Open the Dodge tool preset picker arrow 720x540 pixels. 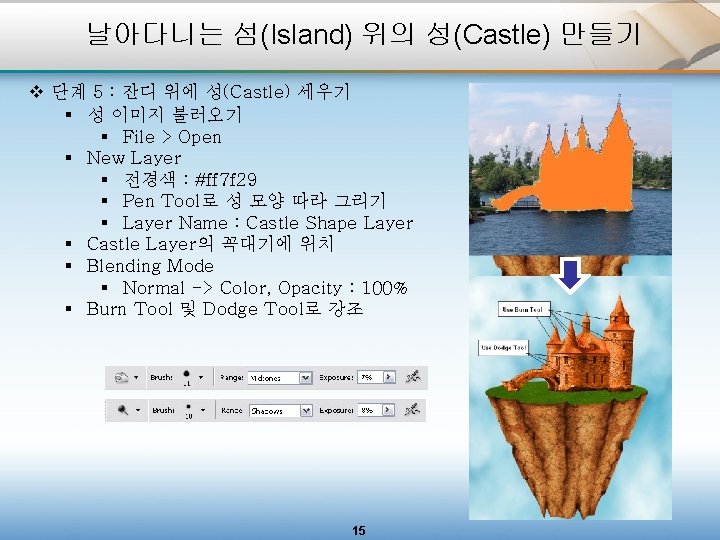138,410
